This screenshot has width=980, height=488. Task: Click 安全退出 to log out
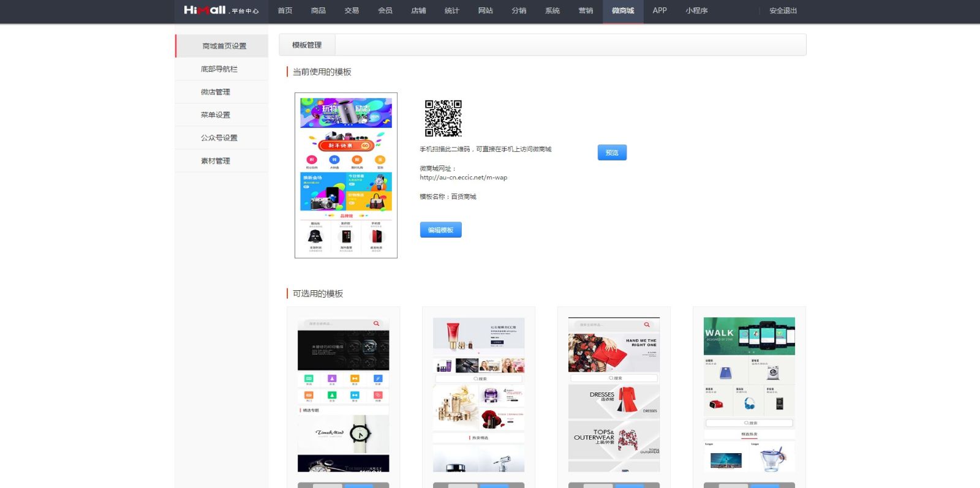pos(783,10)
